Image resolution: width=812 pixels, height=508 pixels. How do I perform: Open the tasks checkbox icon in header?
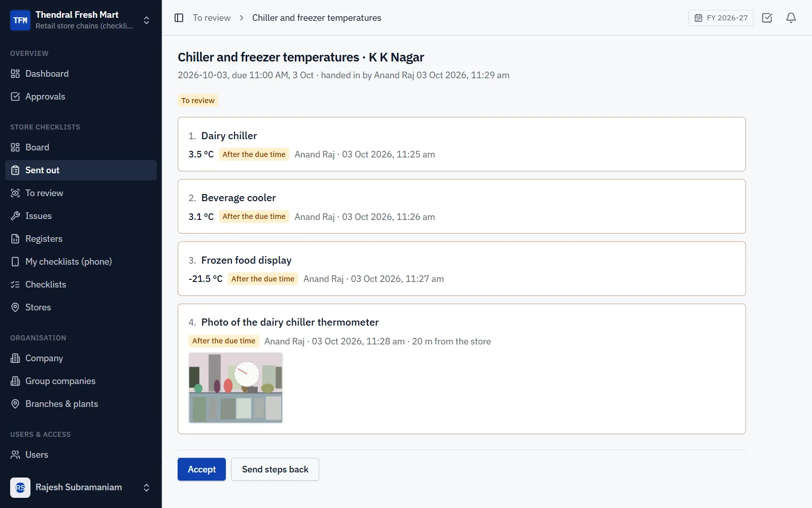[x=767, y=18]
